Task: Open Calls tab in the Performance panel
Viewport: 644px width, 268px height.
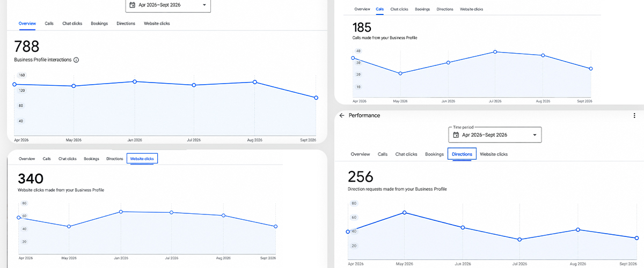Action: [383, 154]
